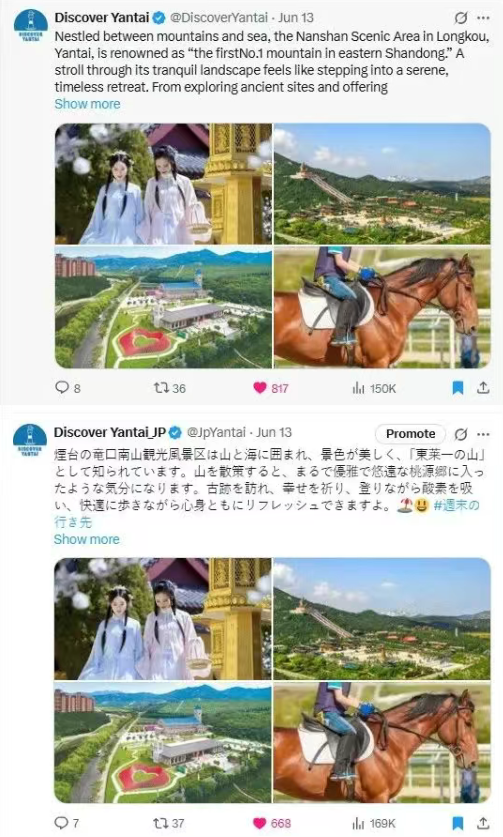Remove bookmark on the first post
The width and height of the screenshot is (503, 837).
(458, 388)
